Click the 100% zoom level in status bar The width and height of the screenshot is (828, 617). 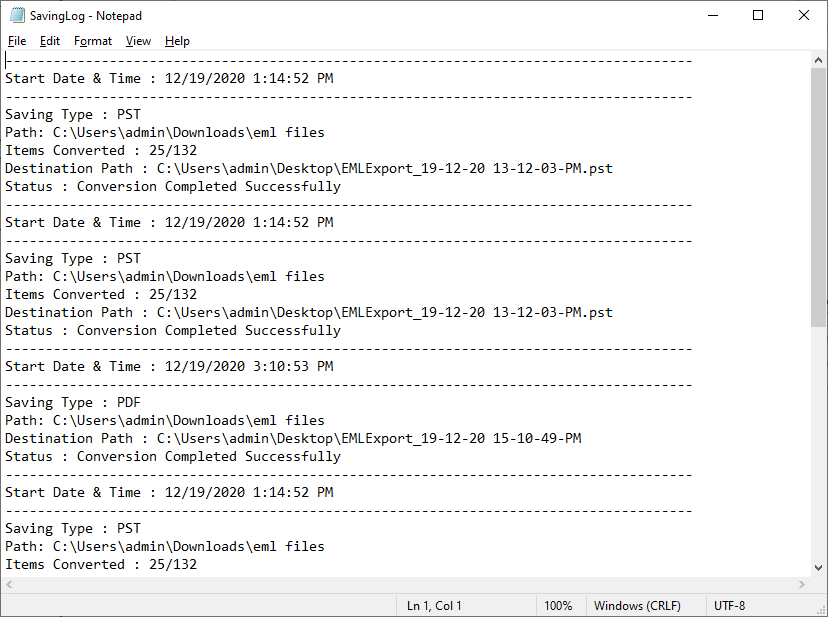558,605
